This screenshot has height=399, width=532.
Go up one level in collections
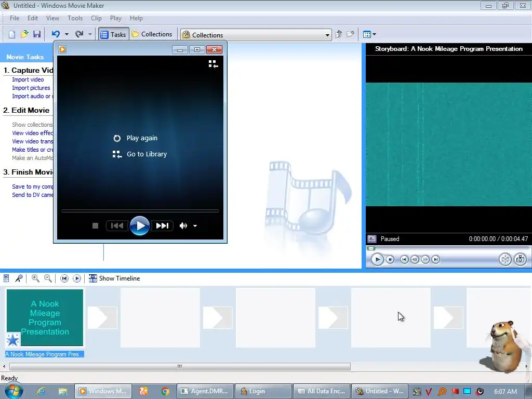(338, 34)
